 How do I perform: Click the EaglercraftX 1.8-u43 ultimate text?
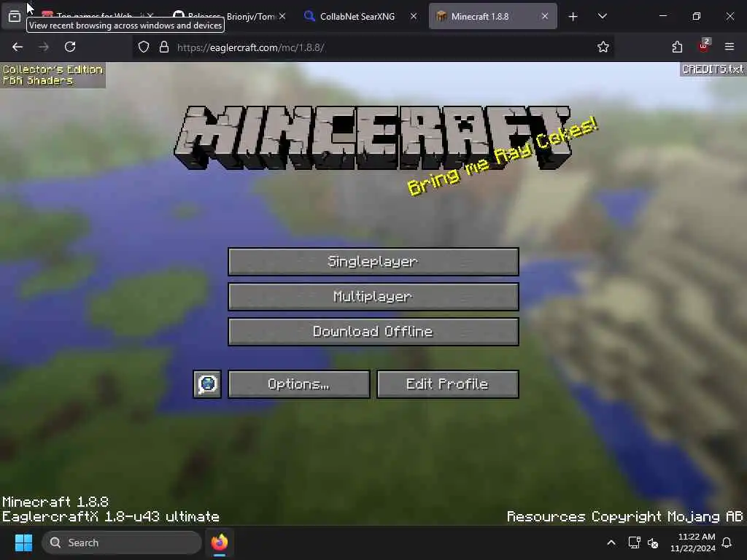point(111,517)
